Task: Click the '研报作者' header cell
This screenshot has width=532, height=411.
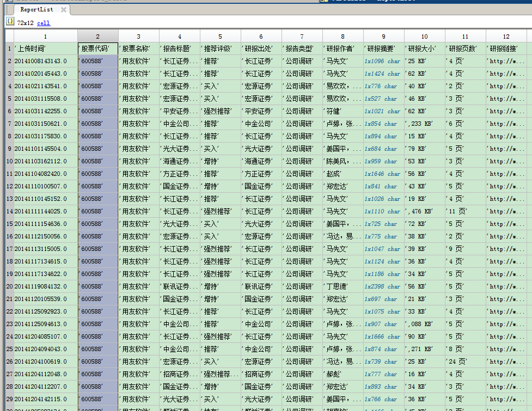Action: (x=343, y=49)
